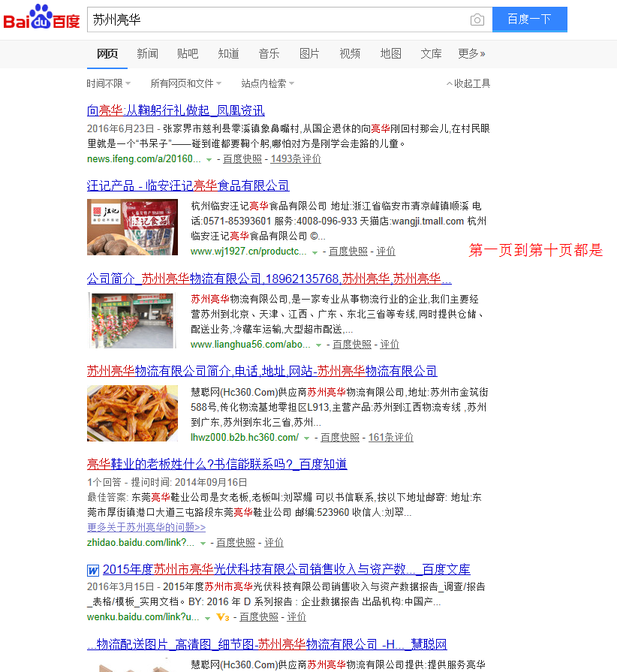Select the 网页 tab
617x672 pixels.
click(107, 53)
